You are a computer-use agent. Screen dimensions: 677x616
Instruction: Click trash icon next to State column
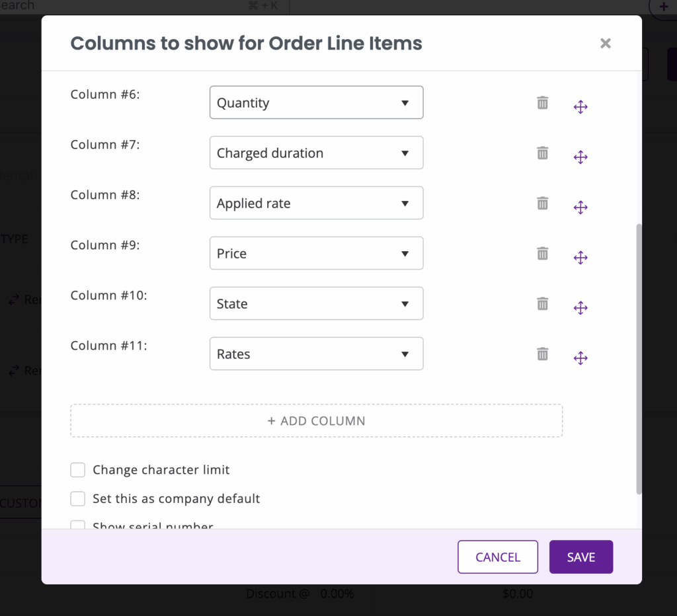tap(542, 304)
